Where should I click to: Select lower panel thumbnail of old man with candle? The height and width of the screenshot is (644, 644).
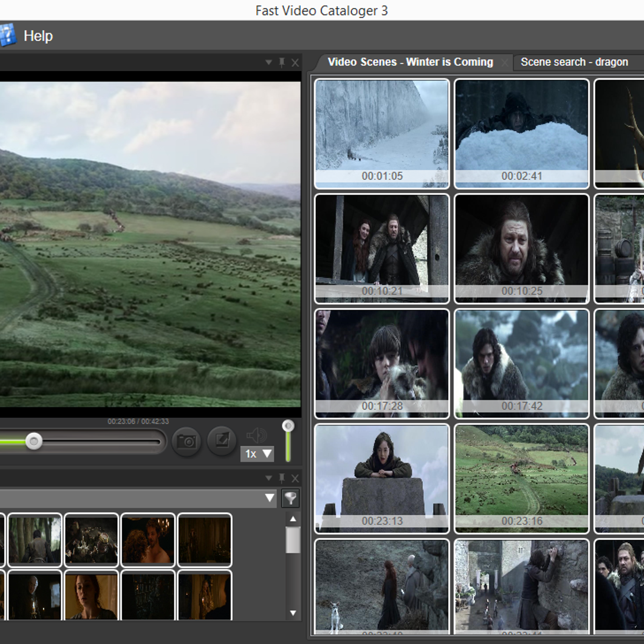tap(35, 595)
